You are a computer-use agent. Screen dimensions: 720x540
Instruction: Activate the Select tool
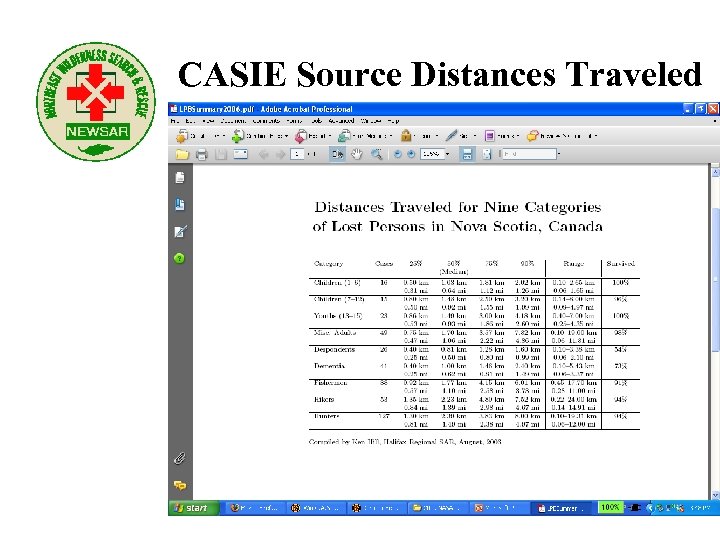coord(338,154)
